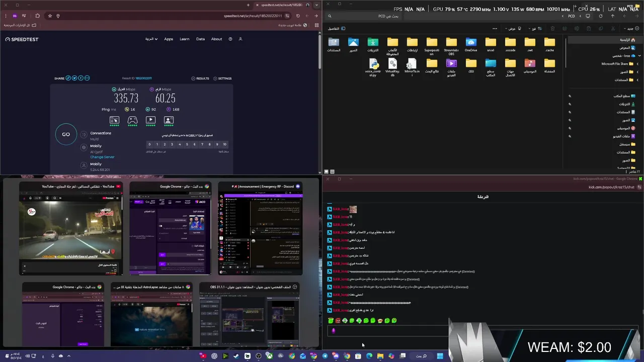Viewport: 644px width, 362px height.
Task: Open the Learn menu on Speedtest
Action: click(x=185, y=39)
